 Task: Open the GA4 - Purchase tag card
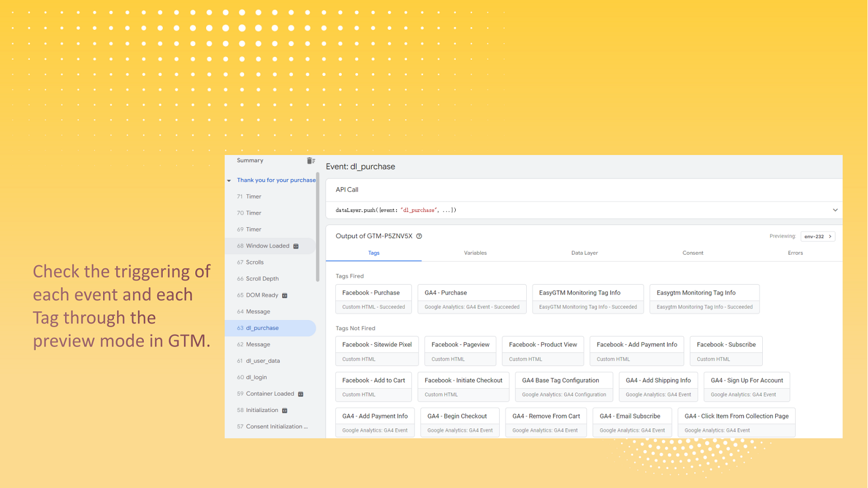pos(471,299)
